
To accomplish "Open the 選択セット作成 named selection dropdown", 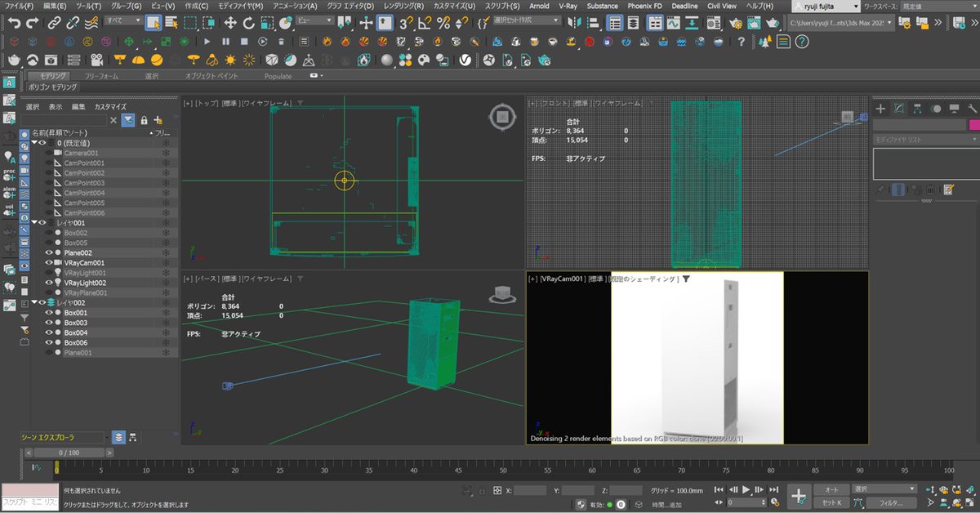I will pos(527,20).
